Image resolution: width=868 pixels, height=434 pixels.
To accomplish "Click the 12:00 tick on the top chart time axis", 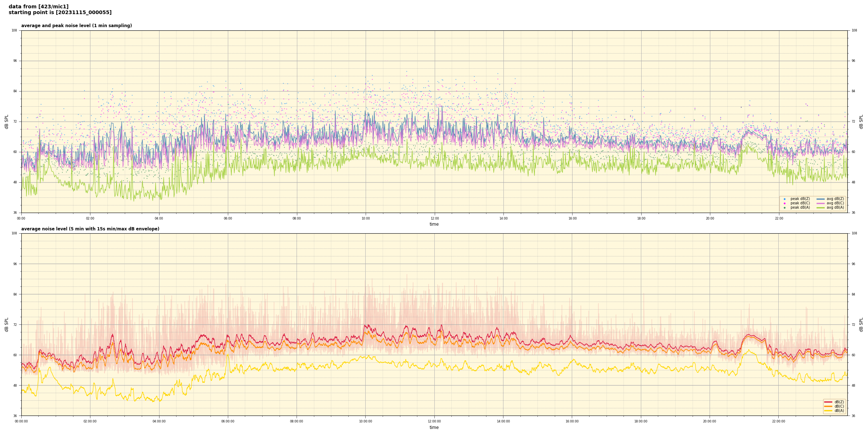I will tap(434, 218).
